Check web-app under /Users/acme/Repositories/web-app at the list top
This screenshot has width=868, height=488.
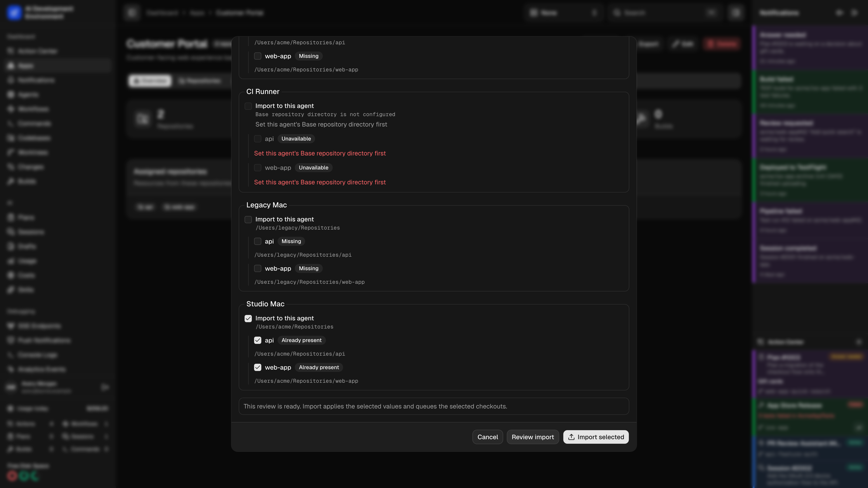coord(257,56)
